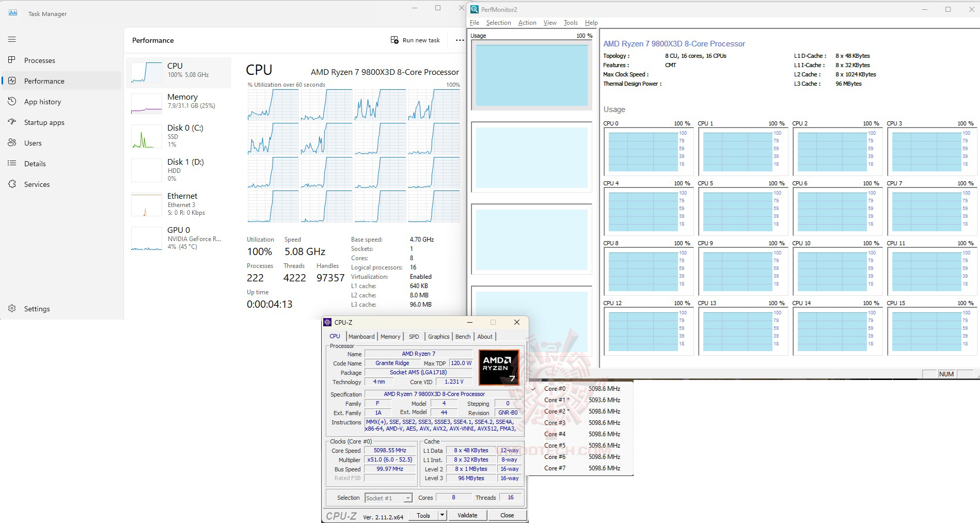The image size is (980, 523).
Task: Go to Processes in Task Manager sidebar
Action: (62, 60)
